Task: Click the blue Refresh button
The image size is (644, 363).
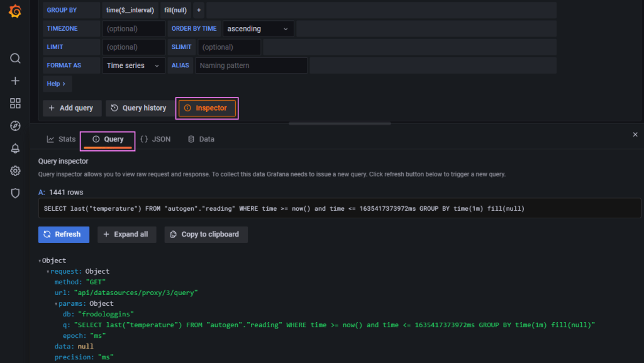Action: pos(64,234)
